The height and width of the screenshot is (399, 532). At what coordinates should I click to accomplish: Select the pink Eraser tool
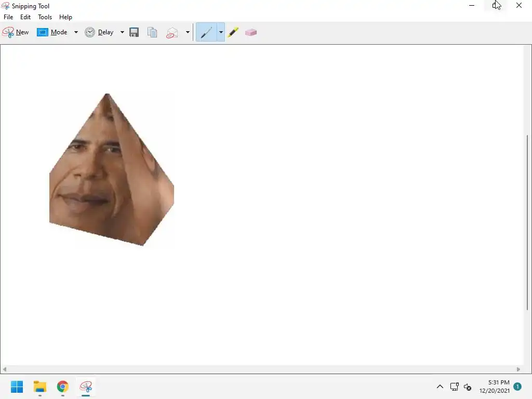251,32
